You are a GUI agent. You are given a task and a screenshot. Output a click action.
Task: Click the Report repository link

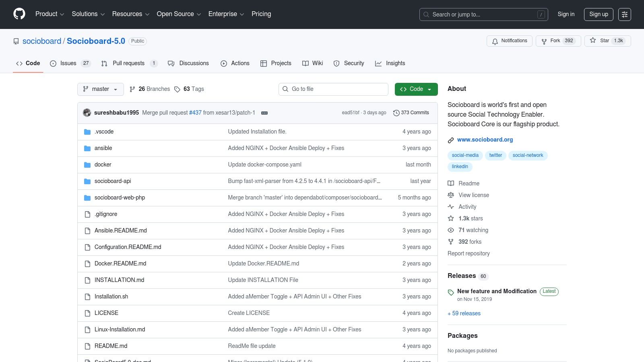click(469, 253)
